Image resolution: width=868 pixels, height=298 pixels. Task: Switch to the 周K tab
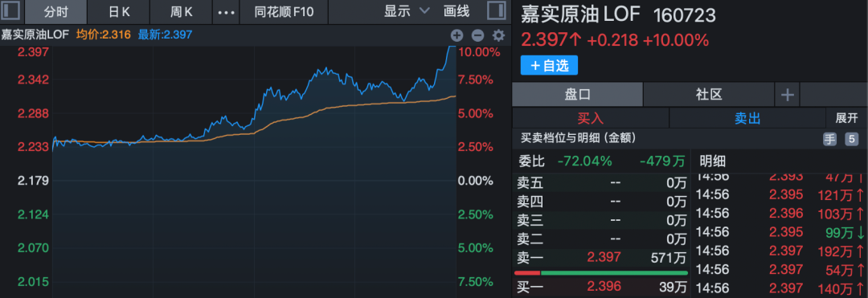(182, 11)
